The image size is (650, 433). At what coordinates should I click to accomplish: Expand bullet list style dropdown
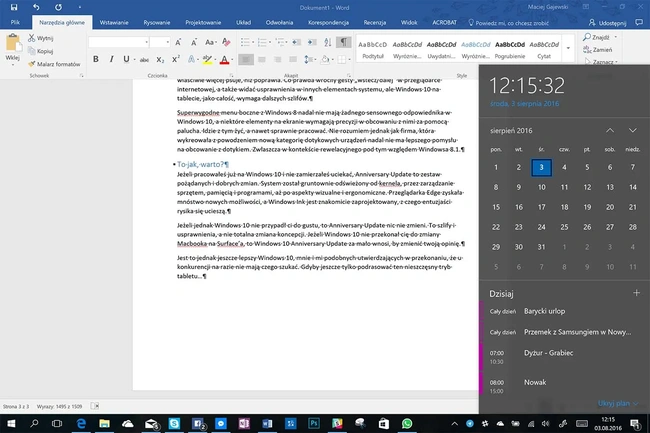pyautogui.click(x=253, y=42)
